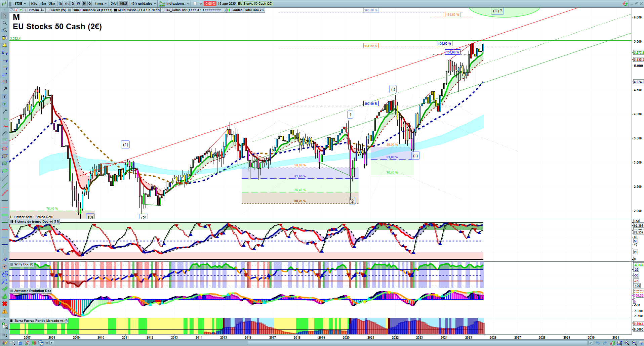Click the red -0,05 % change badge
Viewport: 644px width, 346px height.
tap(210, 4)
